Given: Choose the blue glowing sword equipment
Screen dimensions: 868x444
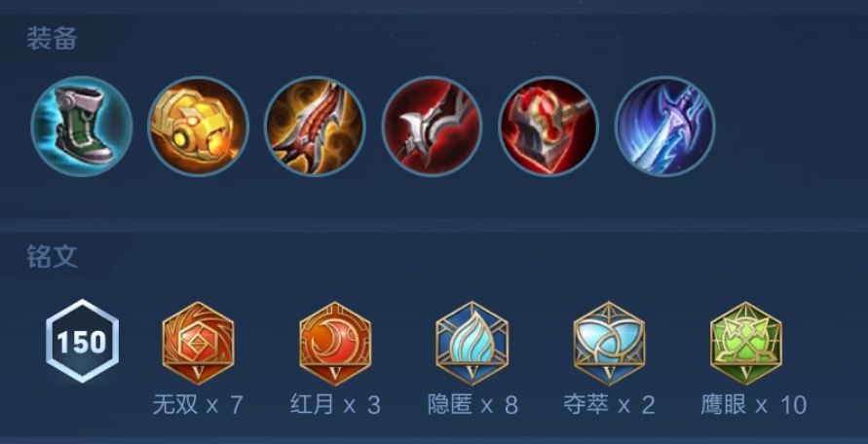Looking at the screenshot, I should [665, 127].
